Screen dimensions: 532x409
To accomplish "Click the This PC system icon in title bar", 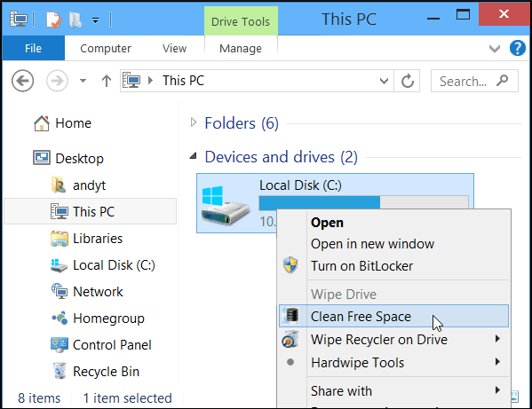I will tap(19, 20).
